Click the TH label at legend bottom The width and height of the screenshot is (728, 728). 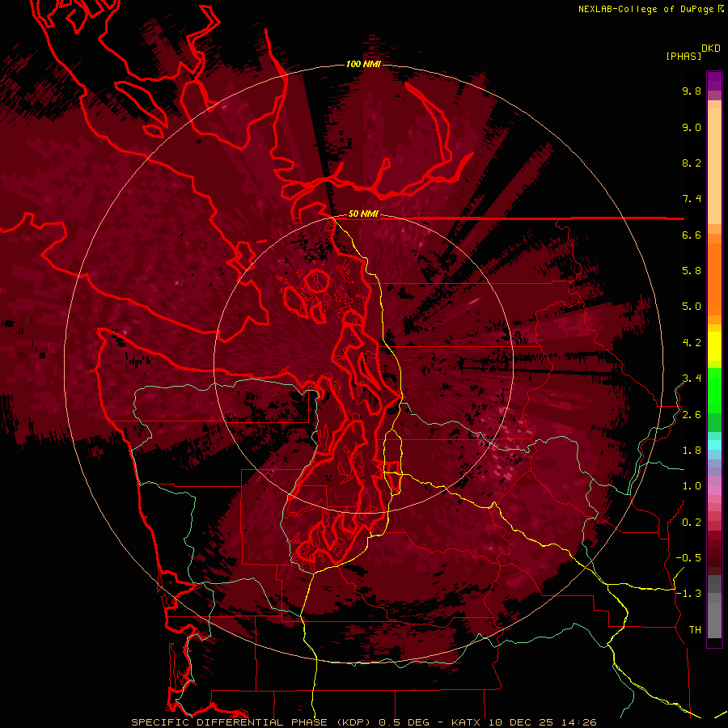tap(695, 630)
